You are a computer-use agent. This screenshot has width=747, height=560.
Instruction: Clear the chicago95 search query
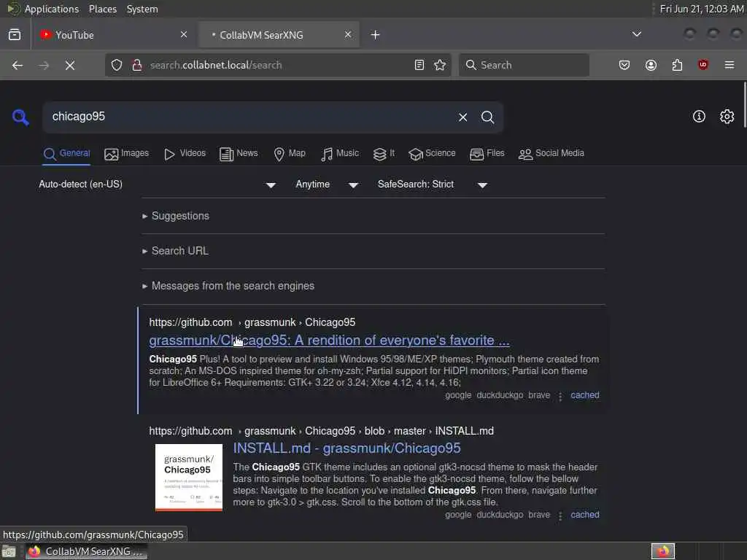coord(462,117)
